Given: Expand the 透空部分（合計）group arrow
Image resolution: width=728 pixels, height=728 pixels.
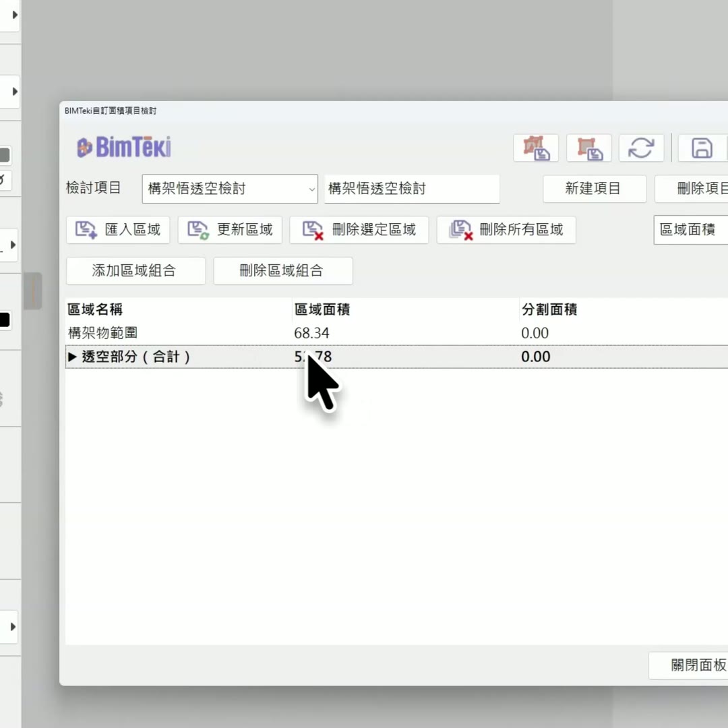Looking at the screenshot, I should click(72, 357).
